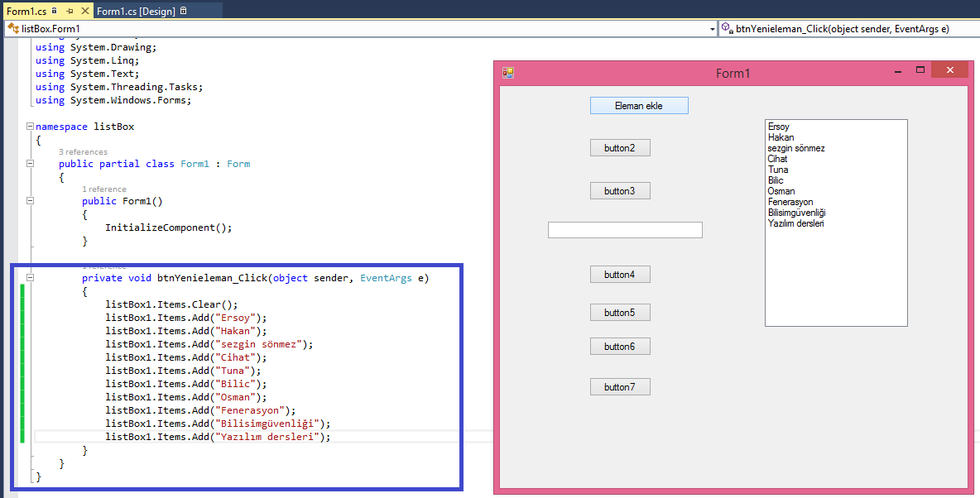
Task: Click the 'using System.Linq;' line
Action: click(88, 60)
